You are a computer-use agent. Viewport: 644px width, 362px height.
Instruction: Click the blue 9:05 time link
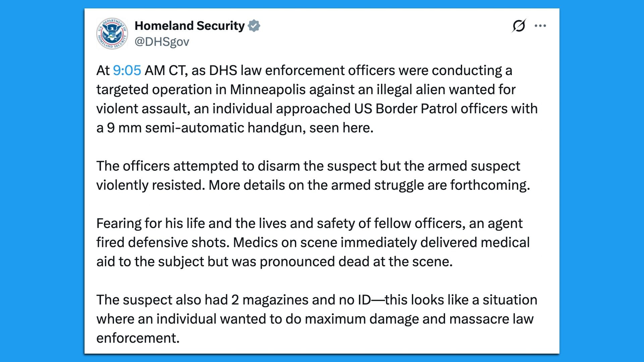pyautogui.click(x=127, y=70)
